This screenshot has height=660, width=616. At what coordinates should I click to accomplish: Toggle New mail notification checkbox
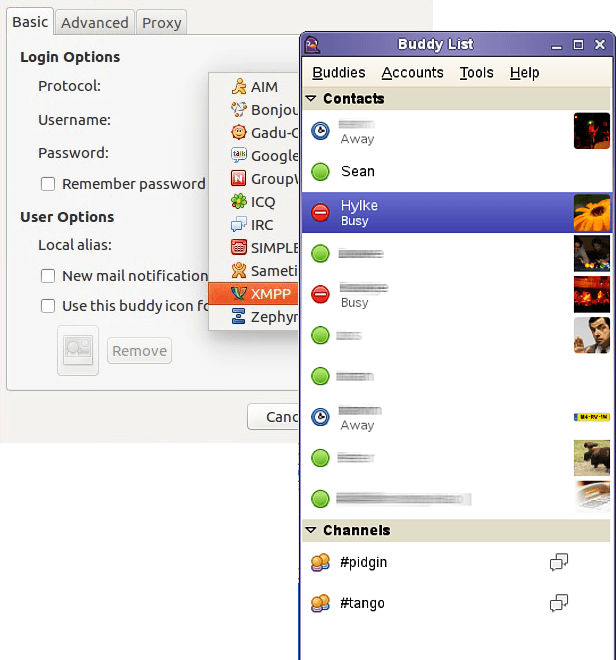[48, 276]
